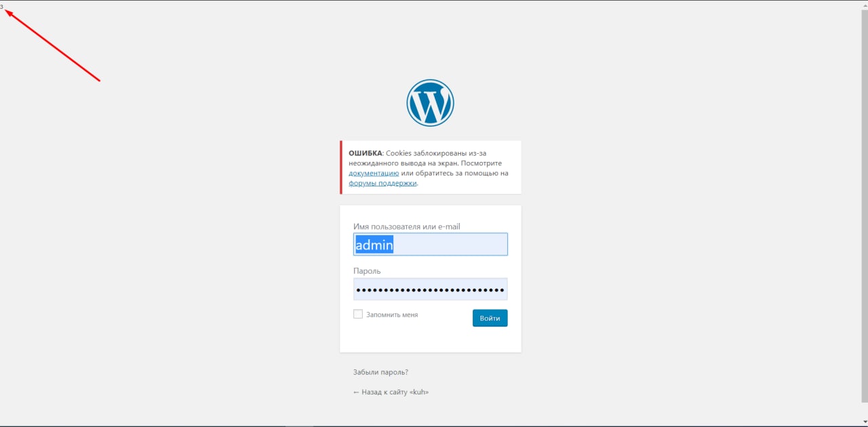The height and width of the screenshot is (427, 868).
Task: Open the форумы поддержки link
Action: (x=382, y=183)
